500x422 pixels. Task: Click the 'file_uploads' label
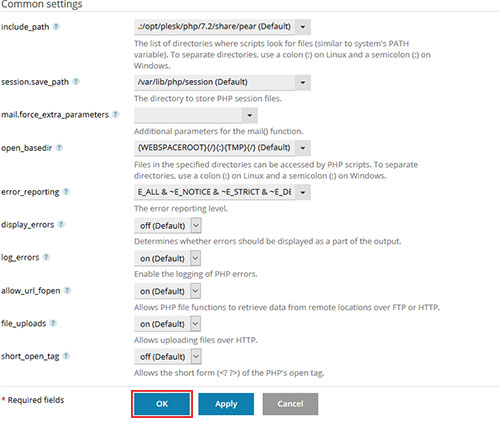coord(24,324)
